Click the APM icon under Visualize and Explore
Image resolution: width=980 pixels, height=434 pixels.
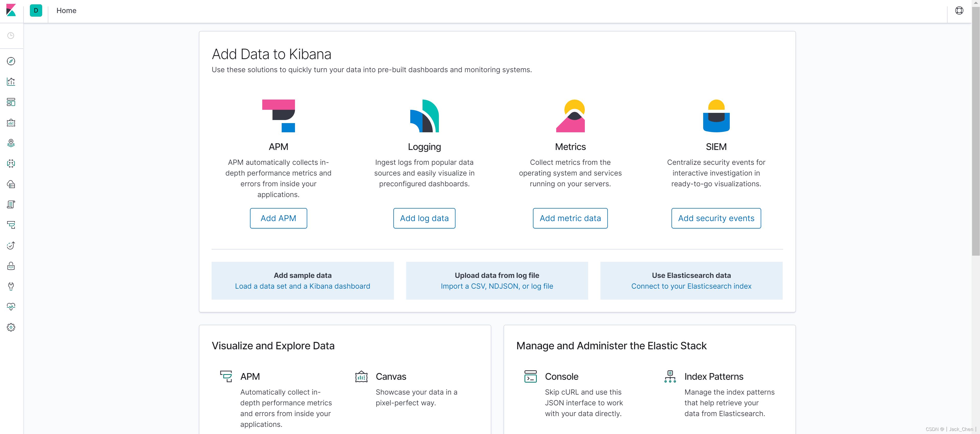click(226, 376)
